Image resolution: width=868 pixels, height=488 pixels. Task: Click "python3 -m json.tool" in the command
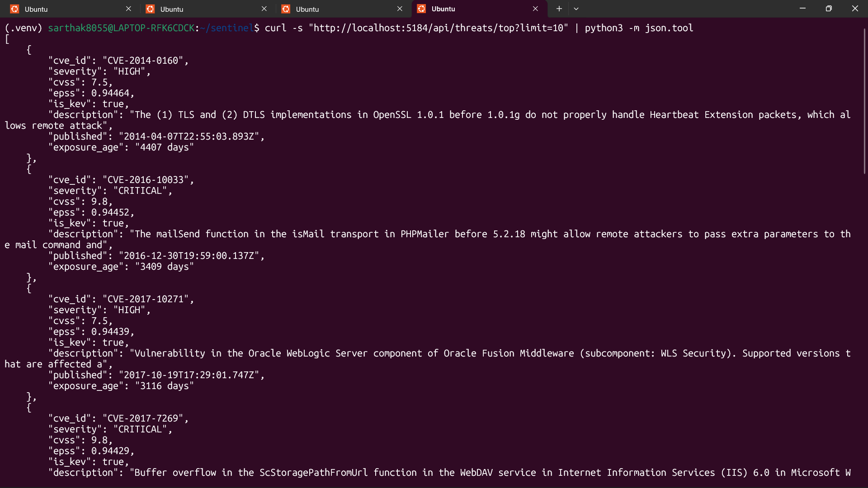click(x=639, y=28)
